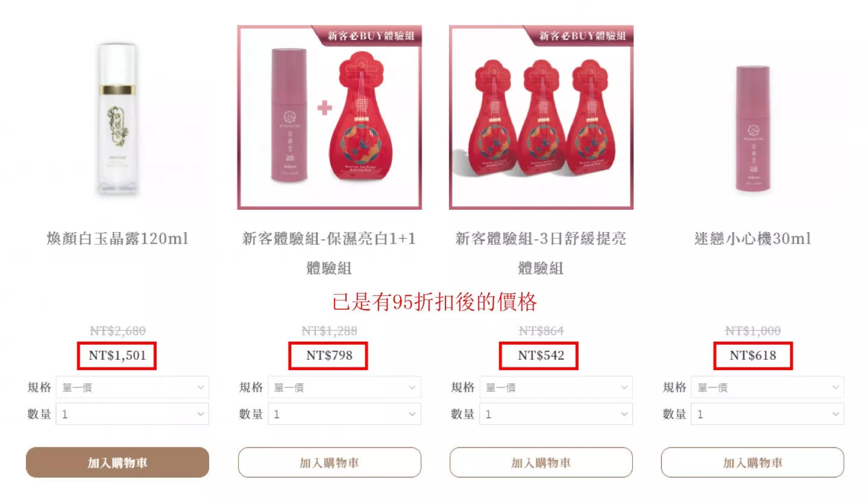Add 煥顏白玉晶露120ml to cart
868x499 pixels.
[118, 462]
